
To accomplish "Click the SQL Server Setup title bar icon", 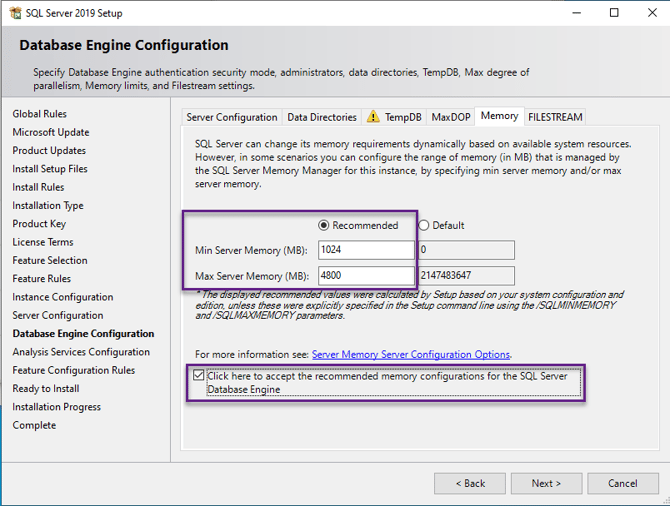I will pos(15,13).
